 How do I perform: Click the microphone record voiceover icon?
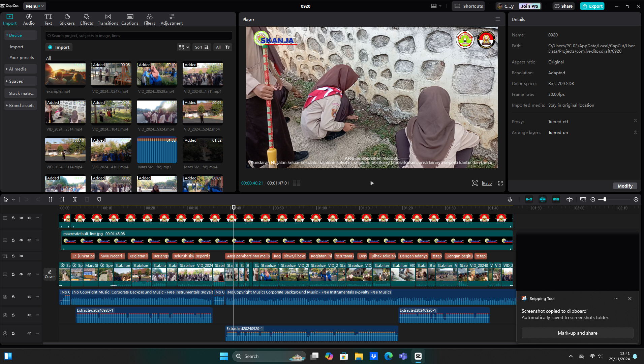coord(510,199)
